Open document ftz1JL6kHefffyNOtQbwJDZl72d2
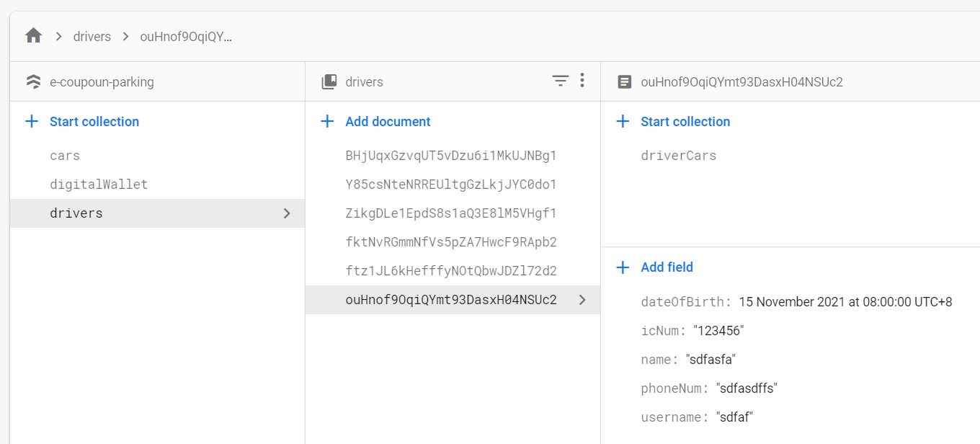980x444 pixels. (x=453, y=271)
